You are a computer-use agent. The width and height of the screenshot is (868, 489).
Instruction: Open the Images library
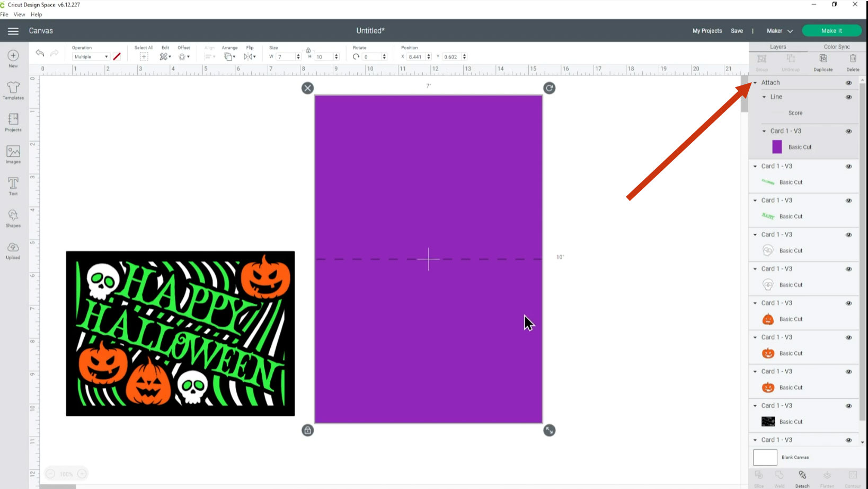point(13,154)
